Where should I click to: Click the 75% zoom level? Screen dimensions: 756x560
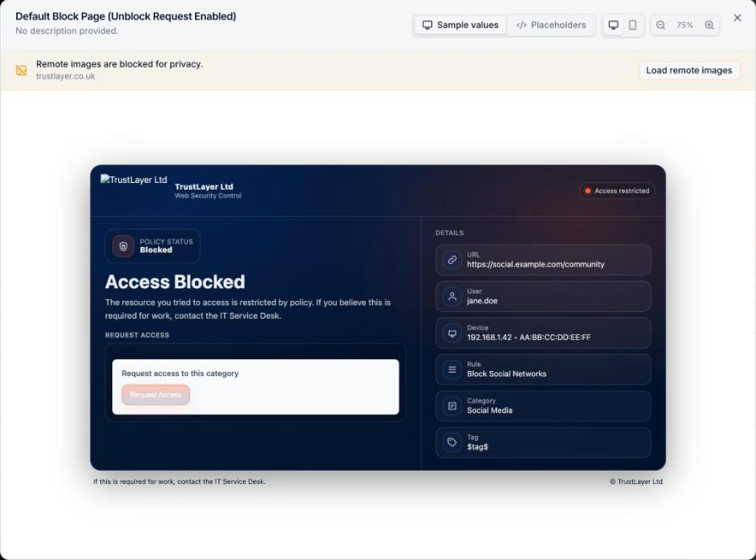[684, 25]
